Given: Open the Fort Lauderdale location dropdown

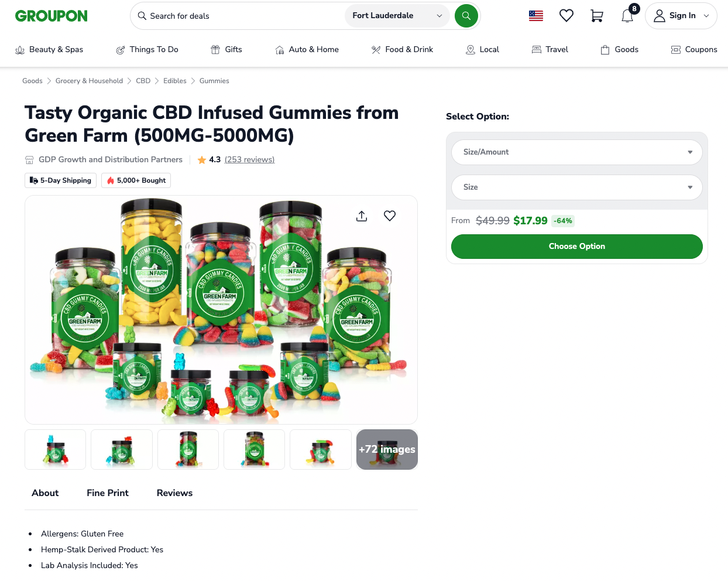Looking at the screenshot, I should pos(397,16).
